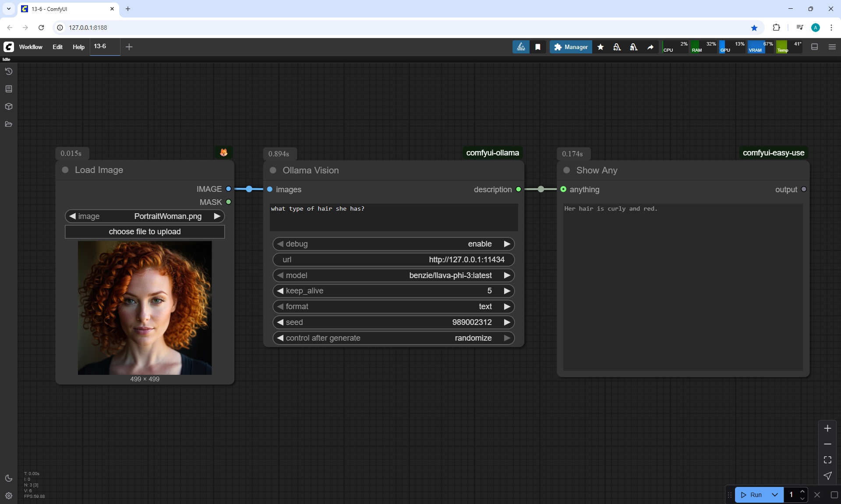Expand the Run button options chevron
Viewport: 841px width, 504px height.
775,495
